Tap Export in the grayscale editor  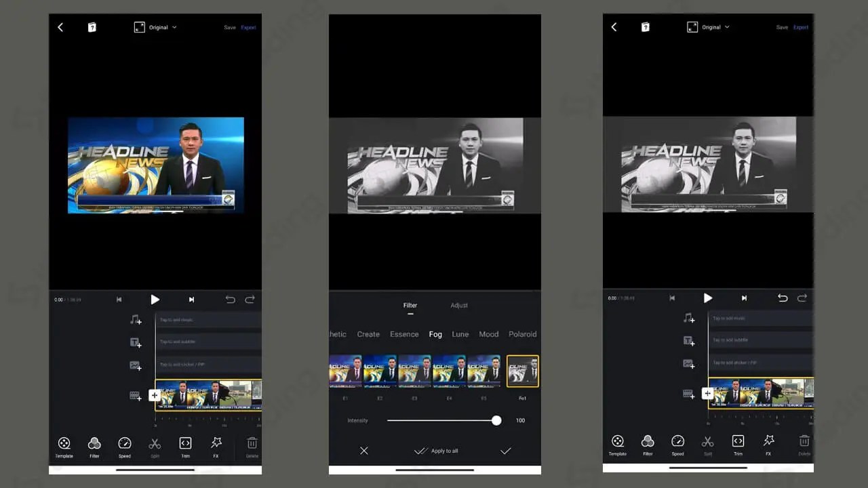[x=801, y=28]
